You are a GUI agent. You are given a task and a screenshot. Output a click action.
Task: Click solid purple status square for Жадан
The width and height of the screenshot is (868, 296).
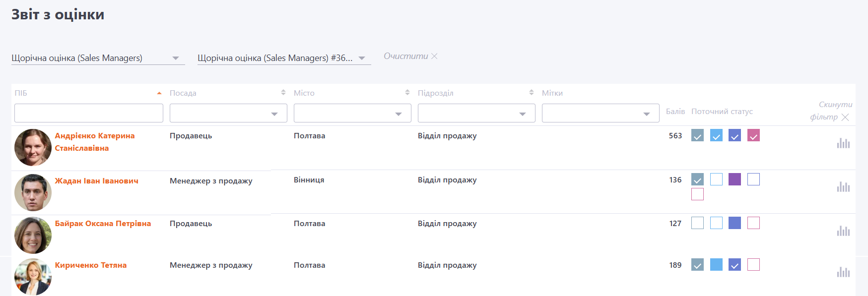(x=734, y=179)
